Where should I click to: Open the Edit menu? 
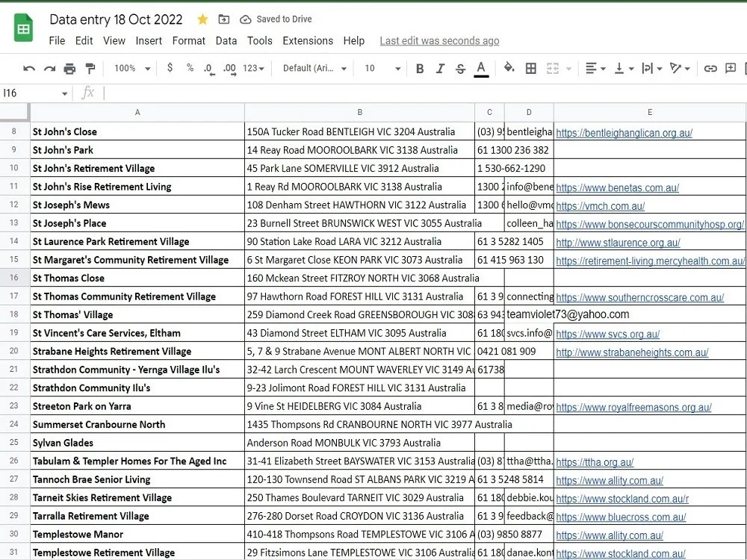(84, 41)
